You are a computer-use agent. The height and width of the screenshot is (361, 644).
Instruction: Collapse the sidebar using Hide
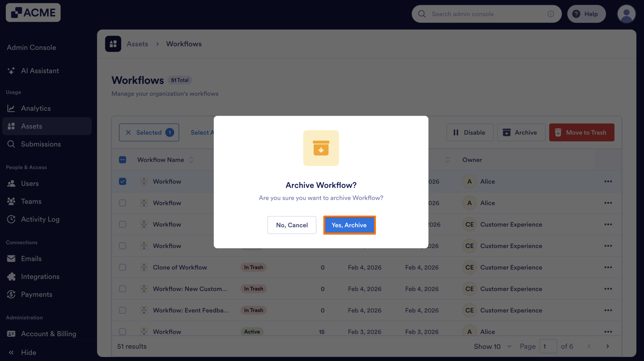[28, 352]
